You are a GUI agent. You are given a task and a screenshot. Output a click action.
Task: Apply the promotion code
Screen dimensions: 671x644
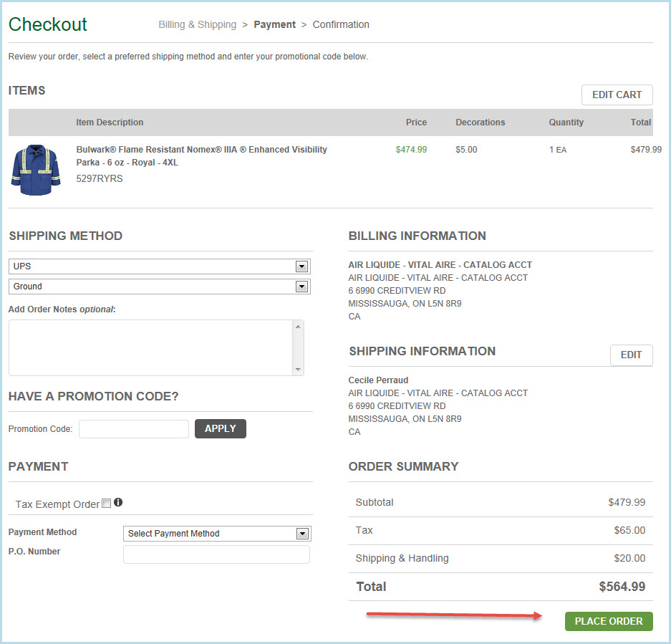pyautogui.click(x=221, y=428)
